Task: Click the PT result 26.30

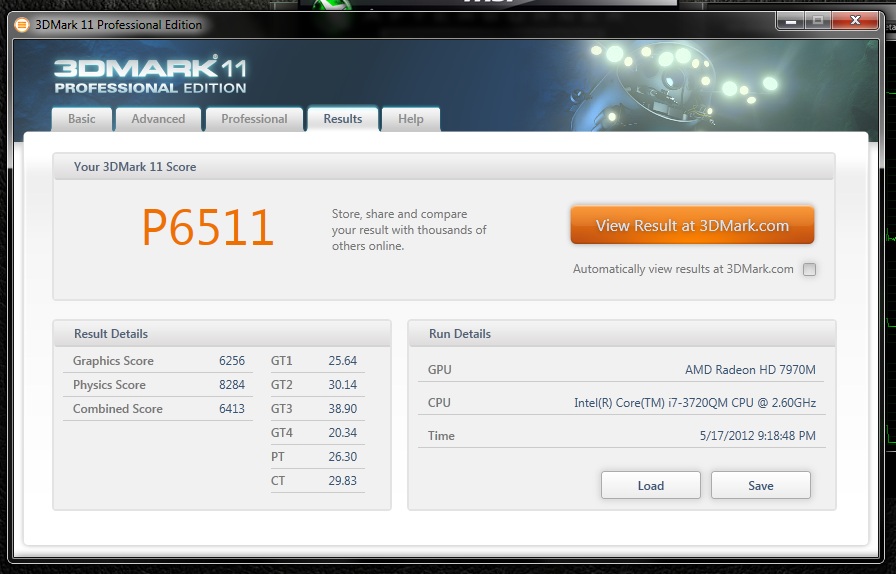Action: pos(343,457)
